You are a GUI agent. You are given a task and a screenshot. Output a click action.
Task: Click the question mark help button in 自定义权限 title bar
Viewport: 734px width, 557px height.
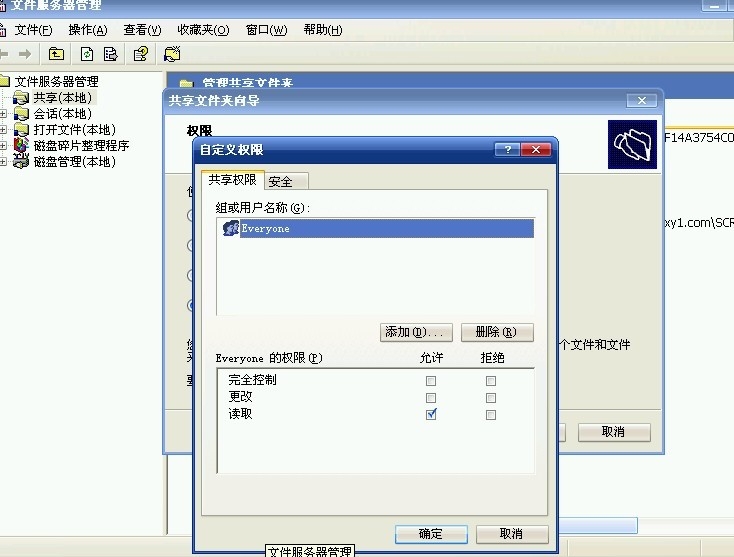point(509,150)
